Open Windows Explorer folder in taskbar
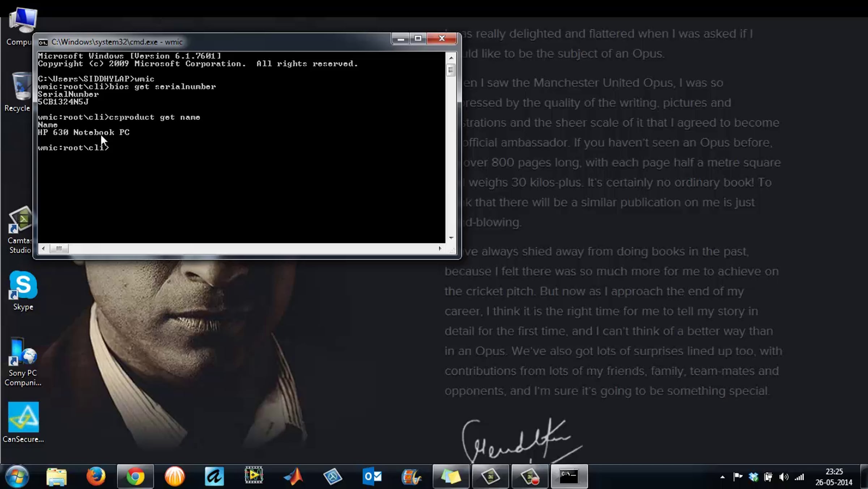 (56, 476)
